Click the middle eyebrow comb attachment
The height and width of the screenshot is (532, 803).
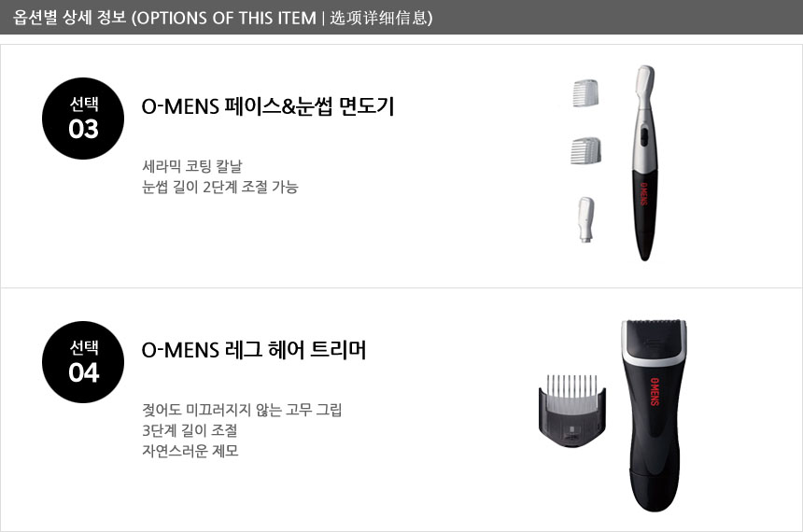586,150
